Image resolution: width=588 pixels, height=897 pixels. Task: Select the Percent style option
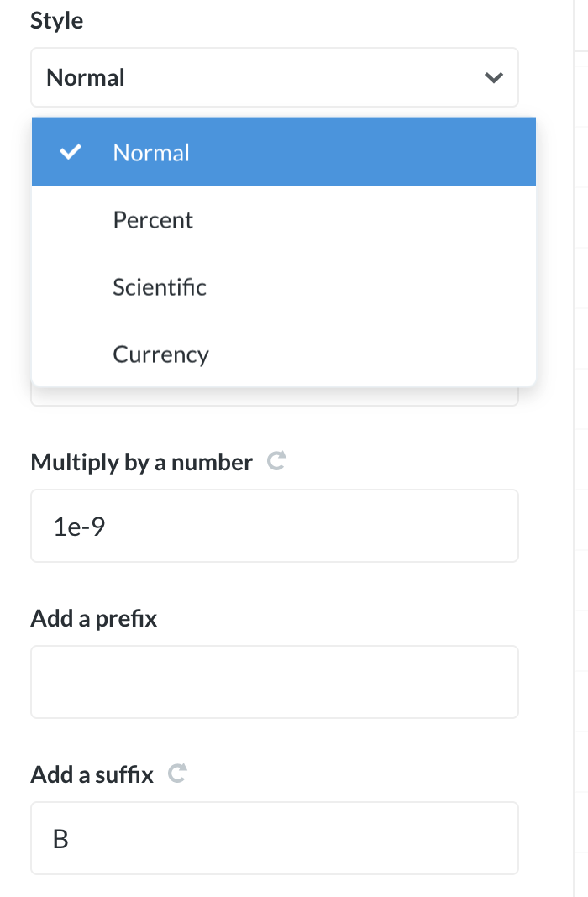click(152, 219)
